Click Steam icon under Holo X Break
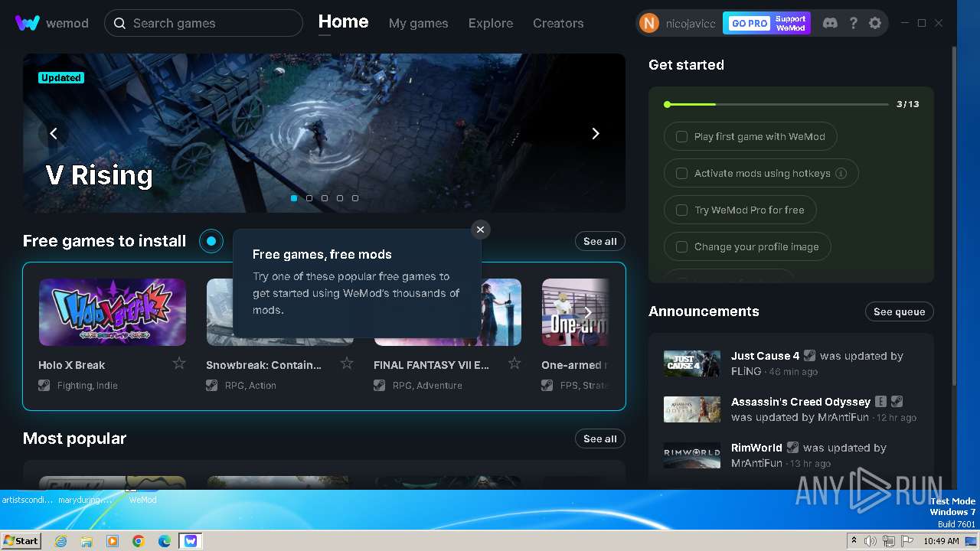Viewport: 980px width, 551px height. 44,385
